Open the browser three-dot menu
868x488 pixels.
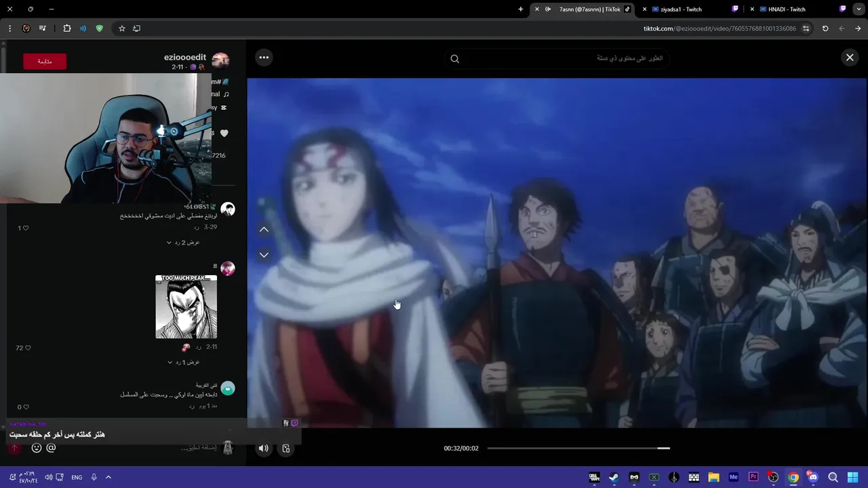9,28
